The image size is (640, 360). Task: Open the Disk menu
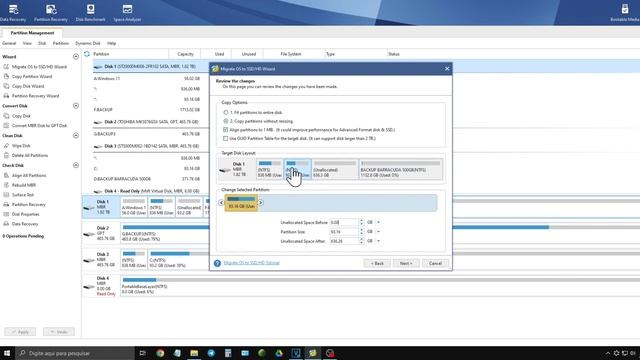click(x=42, y=43)
